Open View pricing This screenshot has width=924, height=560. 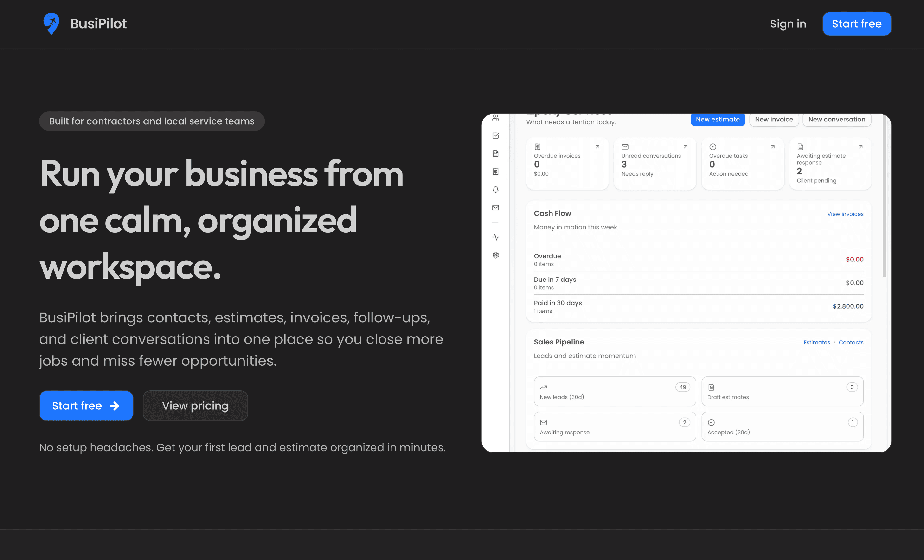pyautogui.click(x=195, y=406)
